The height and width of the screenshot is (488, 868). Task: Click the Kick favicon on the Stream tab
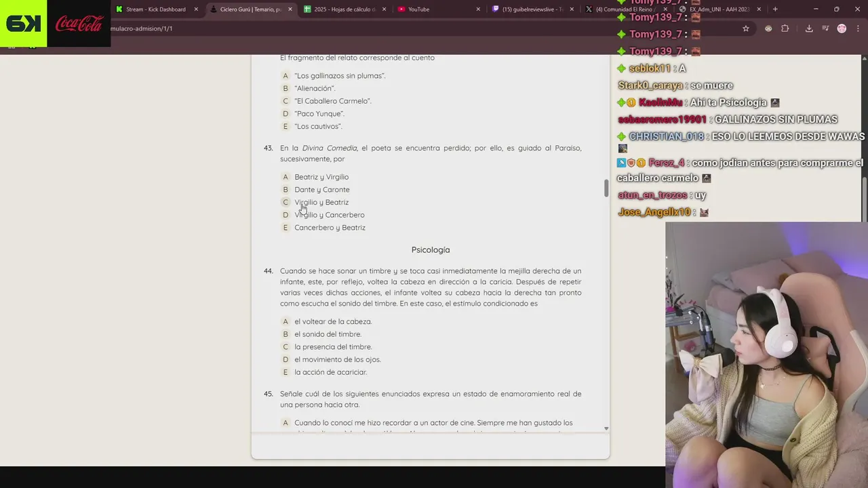(119, 9)
